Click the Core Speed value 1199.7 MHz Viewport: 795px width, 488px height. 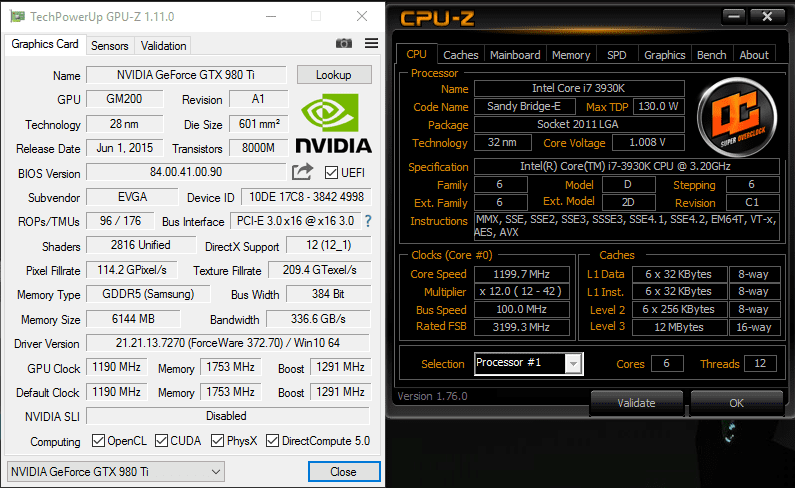click(x=522, y=274)
